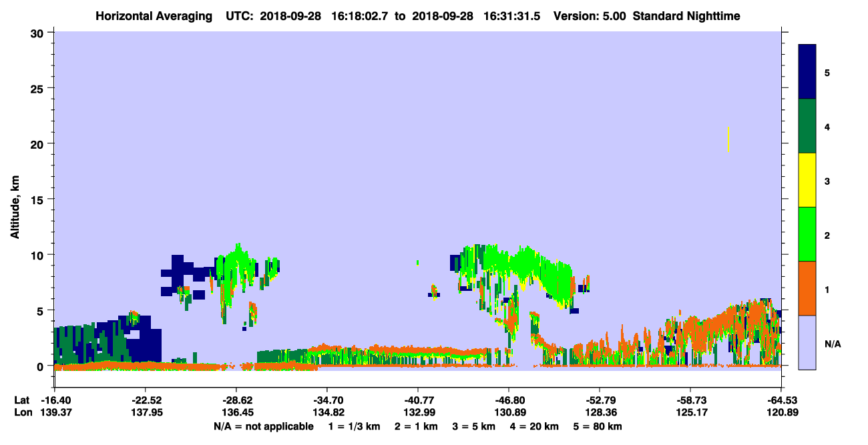Screen dimensions: 868x445
Task: Click legend text '5 = 80 km'
Action: 598,426
